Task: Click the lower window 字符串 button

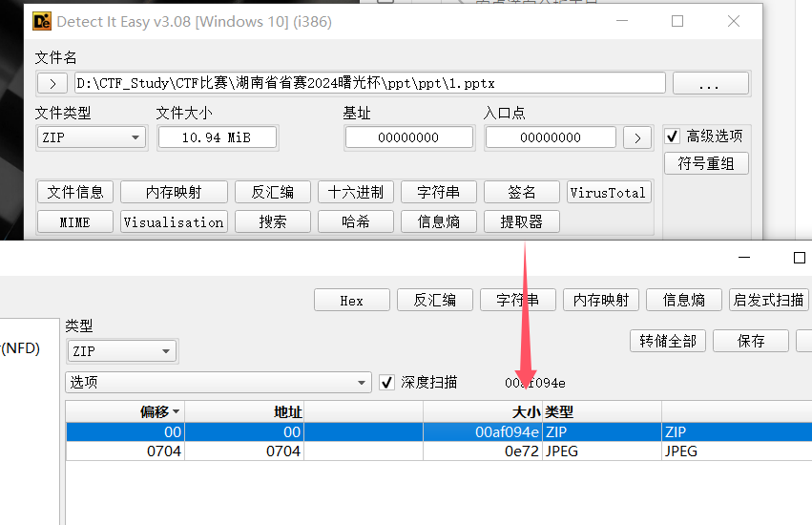Action: (518, 300)
